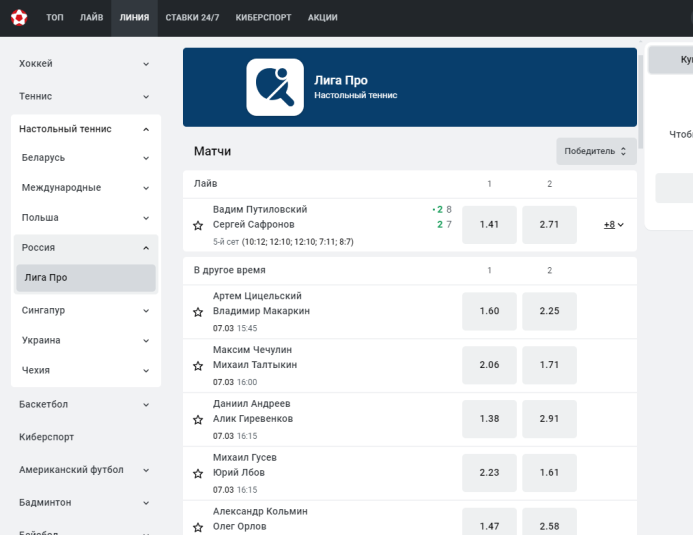Click the table tennis paddle league icon
693x535 pixels.
point(275,87)
